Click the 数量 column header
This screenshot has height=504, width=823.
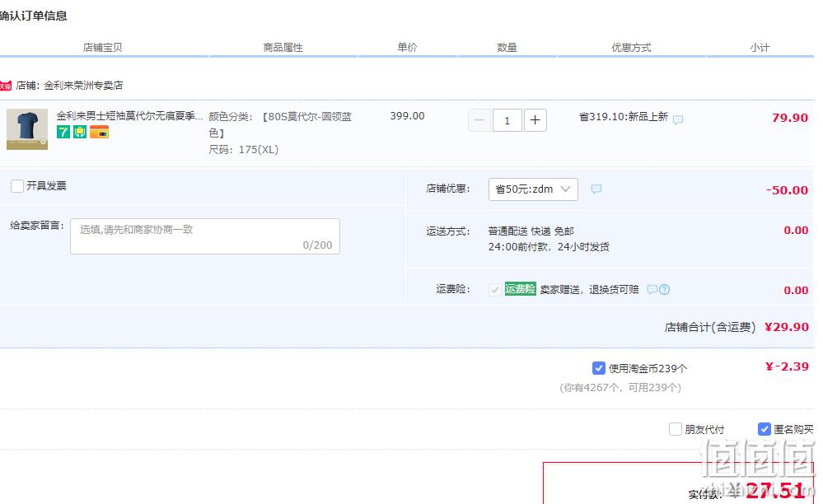507,47
